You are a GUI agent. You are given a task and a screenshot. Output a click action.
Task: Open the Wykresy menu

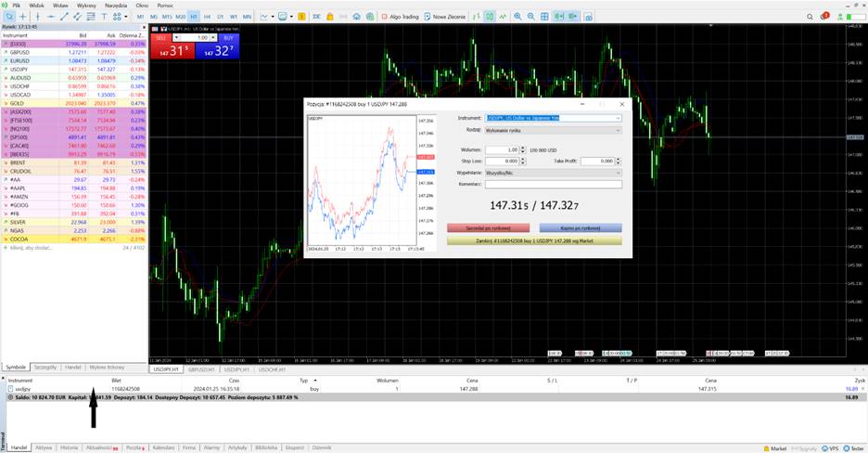pos(86,5)
